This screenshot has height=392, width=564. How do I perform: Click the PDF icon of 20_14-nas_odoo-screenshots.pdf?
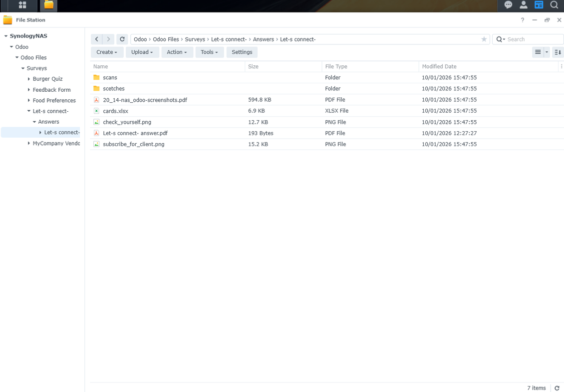pyautogui.click(x=96, y=100)
